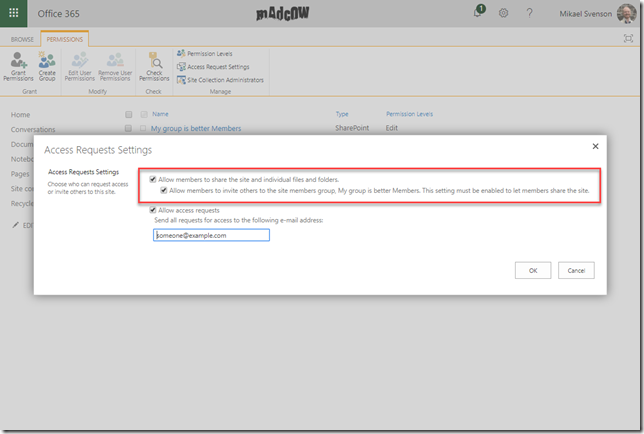This screenshot has width=644, height=434.
Task: Sort by Type column header
Action: (342, 114)
